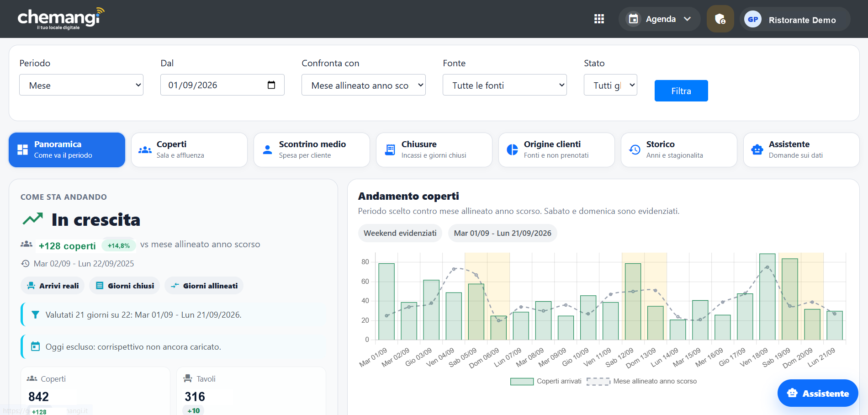Click the shield icon in the header
The width and height of the screenshot is (868, 415).
pyautogui.click(x=720, y=19)
